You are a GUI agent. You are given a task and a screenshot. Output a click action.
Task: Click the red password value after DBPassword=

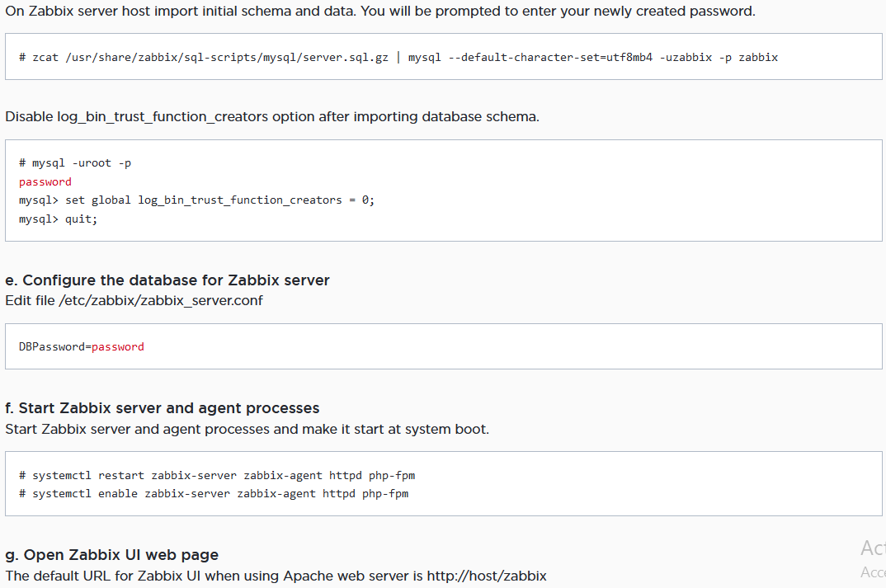[x=118, y=347]
